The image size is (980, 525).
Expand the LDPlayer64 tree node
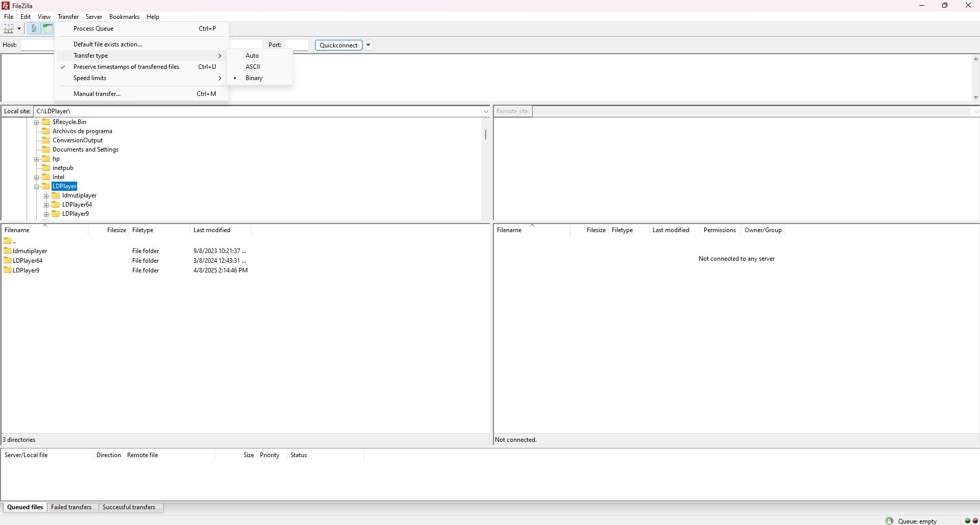46,205
